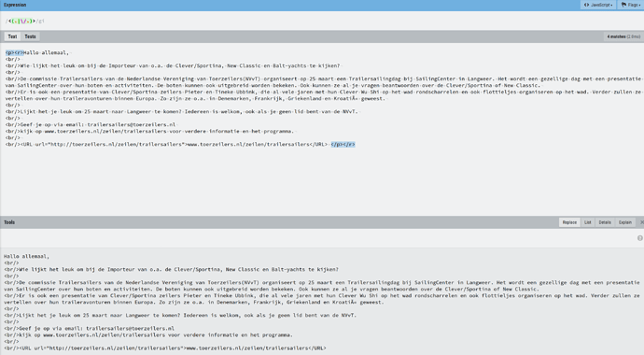Click the '4 matches' result indicator

(x=623, y=36)
